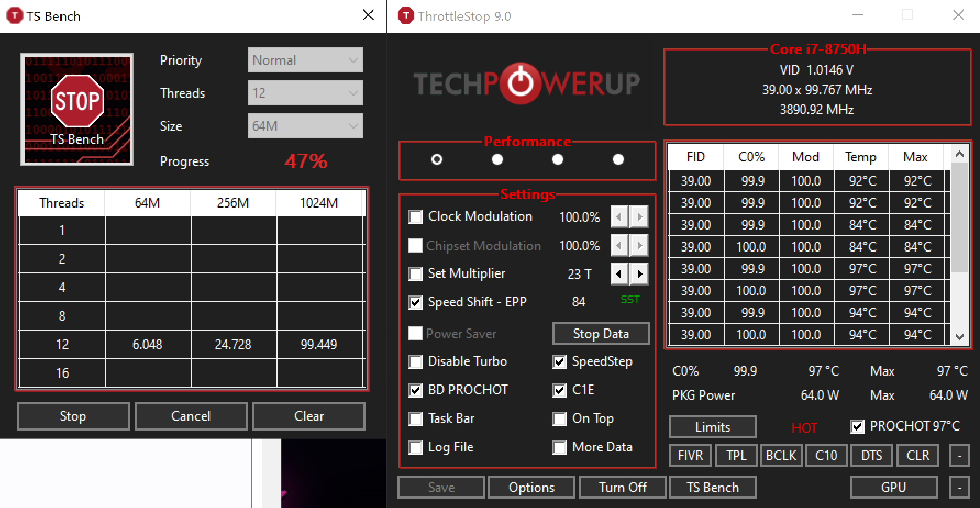This screenshot has width=980, height=508.
Task: Enable the More Data checkbox
Action: point(560,448)
